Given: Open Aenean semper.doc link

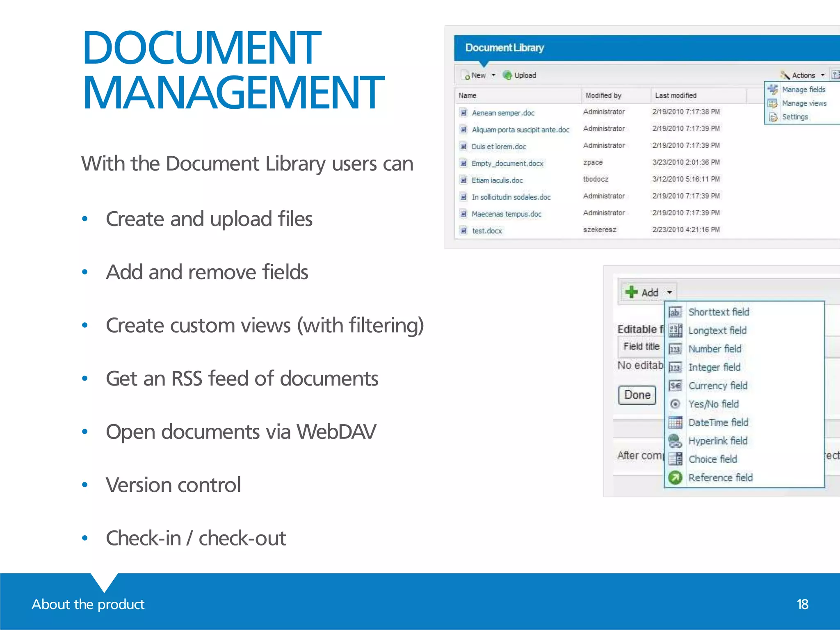Looking at the screenshot, I should coord(503,113).
